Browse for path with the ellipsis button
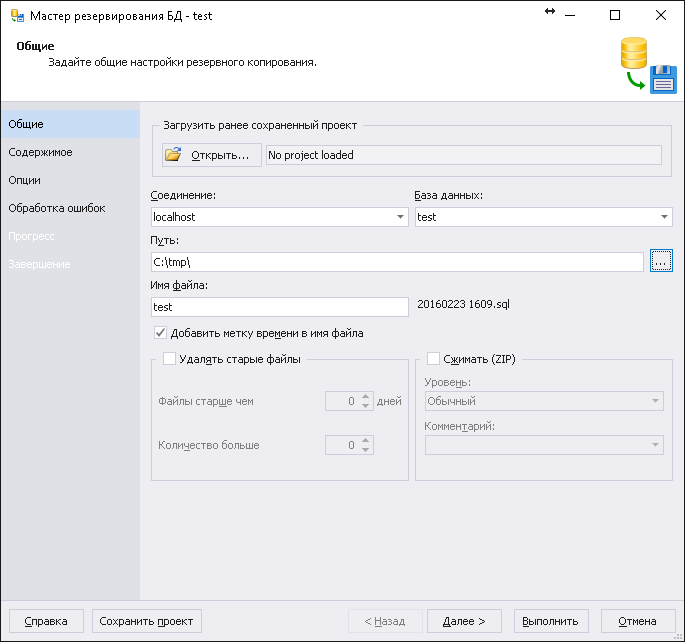The image size is (685, 642). coord(661,261)
